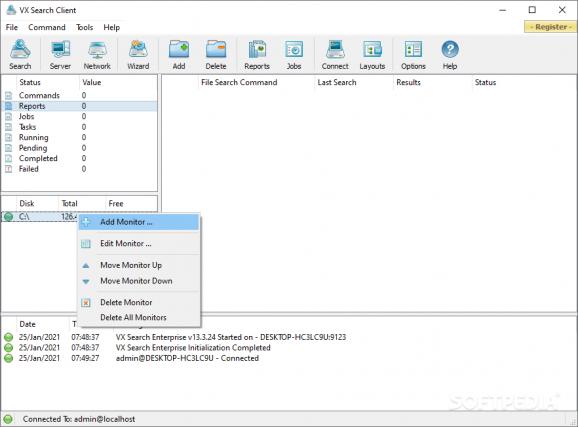Choose Delete Monitor from context menu
Viewport: 578px width, 427px height.
[x=139, y=302]
